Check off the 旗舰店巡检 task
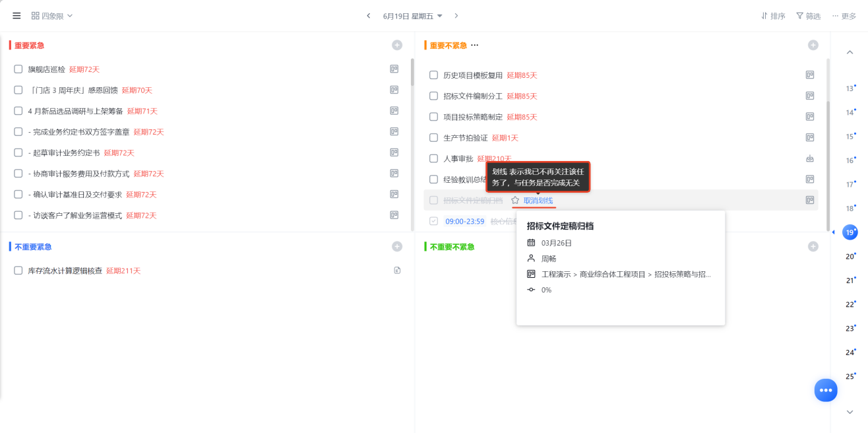 (18, 69)
